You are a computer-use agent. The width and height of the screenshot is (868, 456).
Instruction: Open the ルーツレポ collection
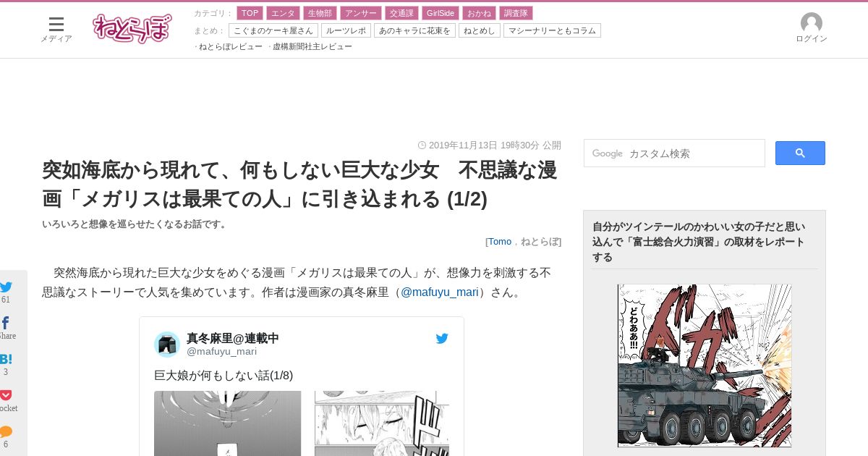coord(346,30)
